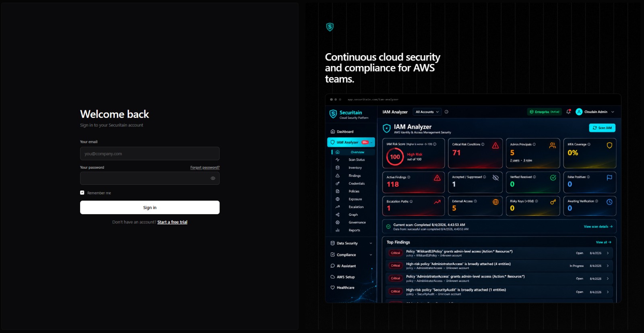Click the Awaiting Verification clock icon
This screenshot has width=644, height=333.
click(x=609, y=202)
